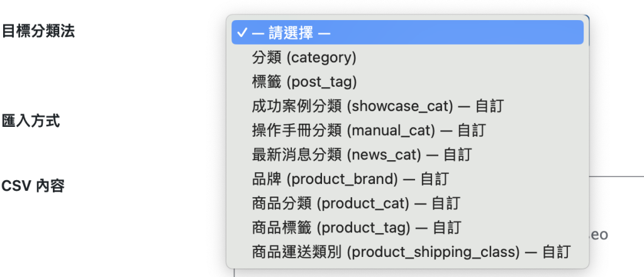Viewport: 644px width, 277px height.
Task: Click the 匯入方式 field label
Action: [31, 121]
